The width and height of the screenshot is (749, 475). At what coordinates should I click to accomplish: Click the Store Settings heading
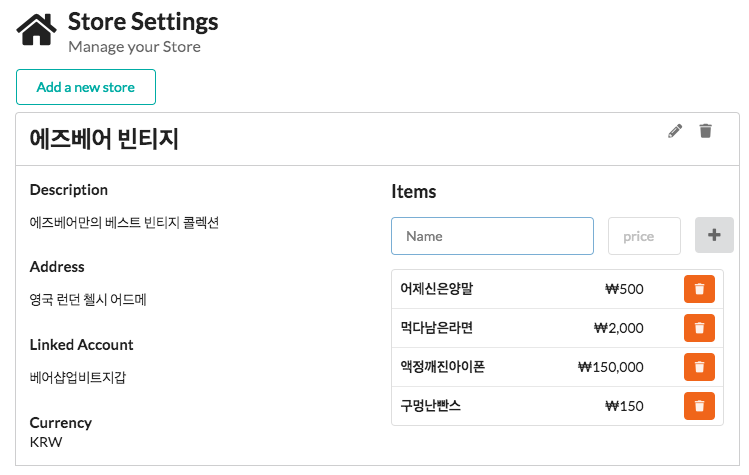pos(143,20)
